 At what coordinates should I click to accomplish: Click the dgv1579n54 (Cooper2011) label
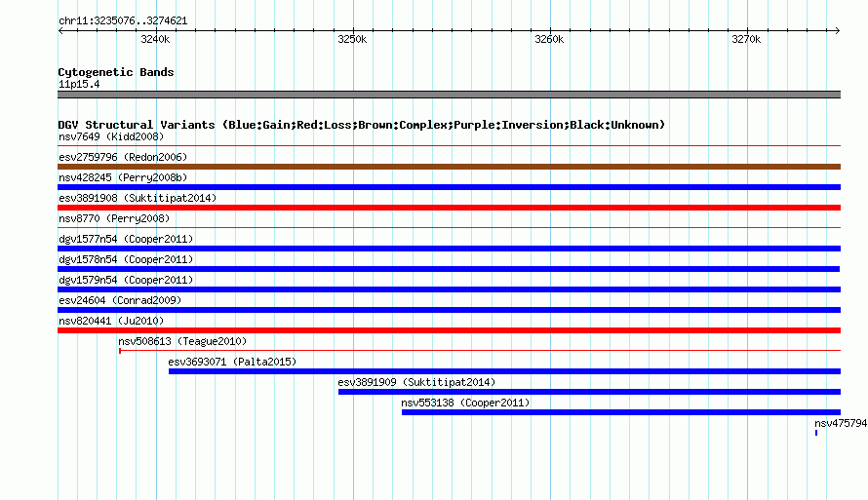[126, 280]
